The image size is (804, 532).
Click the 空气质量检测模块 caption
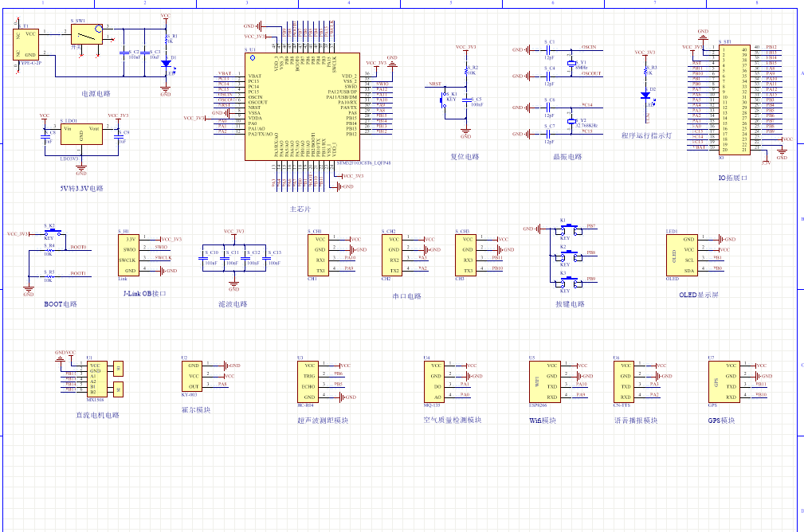pos(453,420)
